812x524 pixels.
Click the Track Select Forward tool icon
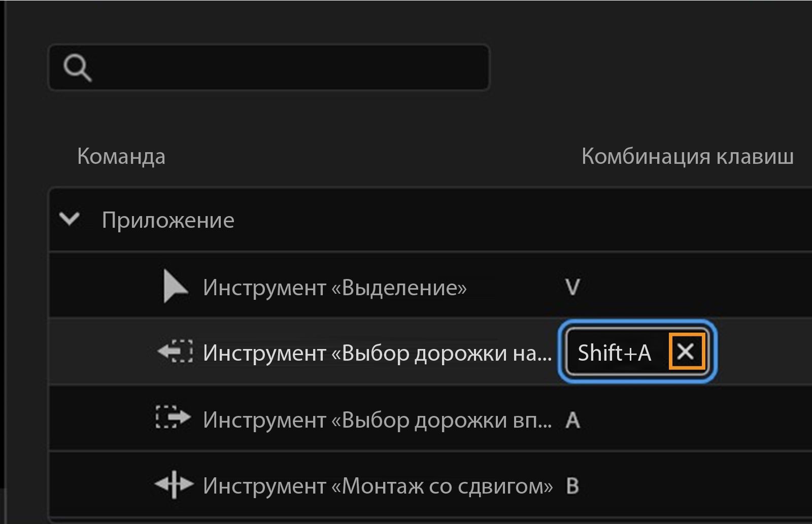(x=174, y=418)
